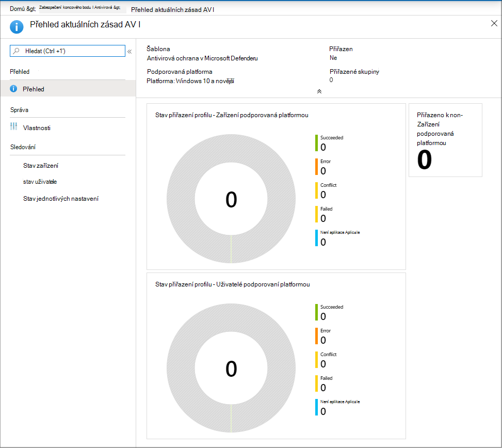Click Přehled aktuálních zásad AV breadcrumb
502x448 pixels.
click(x=172, y=10)
